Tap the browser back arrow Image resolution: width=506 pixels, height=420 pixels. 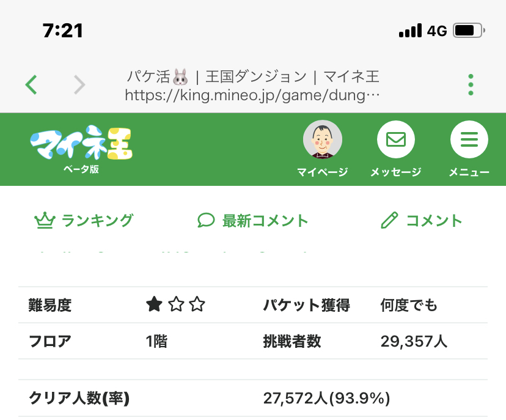click(32, 84)
